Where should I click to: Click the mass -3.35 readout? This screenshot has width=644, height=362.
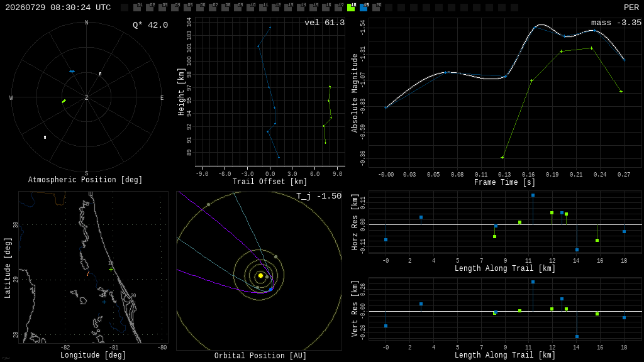[616, 23]
